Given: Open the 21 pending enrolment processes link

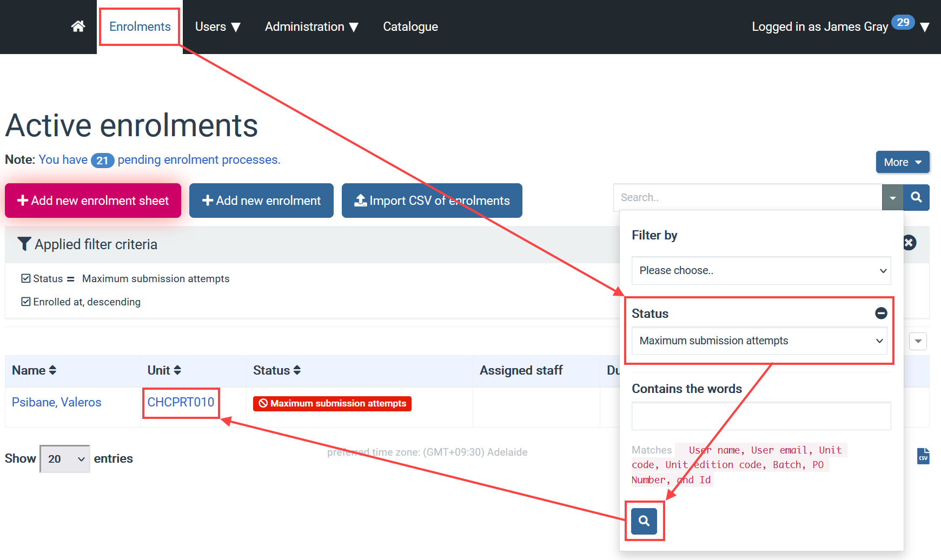Looking at the screenshot, I should click(x=160, y=159).
